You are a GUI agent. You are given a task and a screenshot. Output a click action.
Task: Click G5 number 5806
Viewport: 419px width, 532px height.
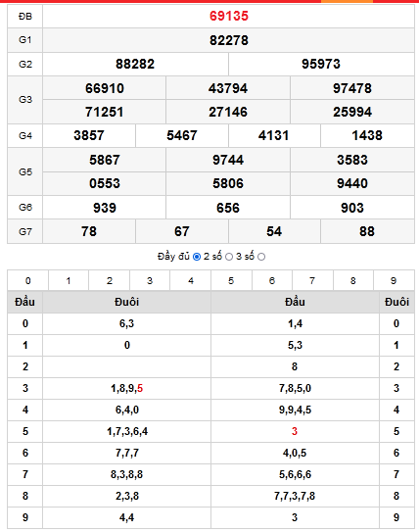pos(228,183)
